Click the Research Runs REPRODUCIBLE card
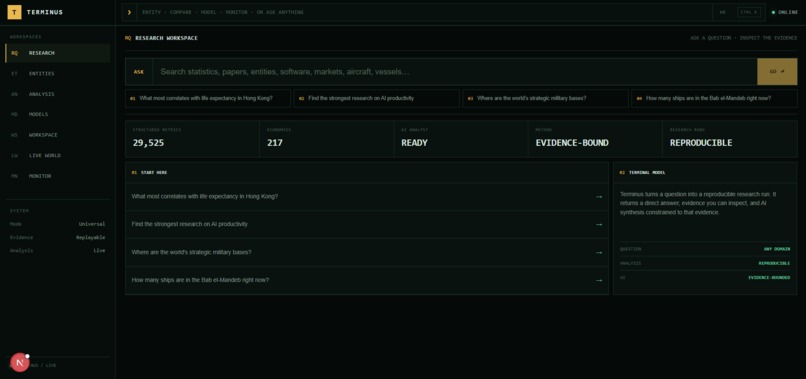Viewport: 806px width, 379px height. click(x=730, y=139)
